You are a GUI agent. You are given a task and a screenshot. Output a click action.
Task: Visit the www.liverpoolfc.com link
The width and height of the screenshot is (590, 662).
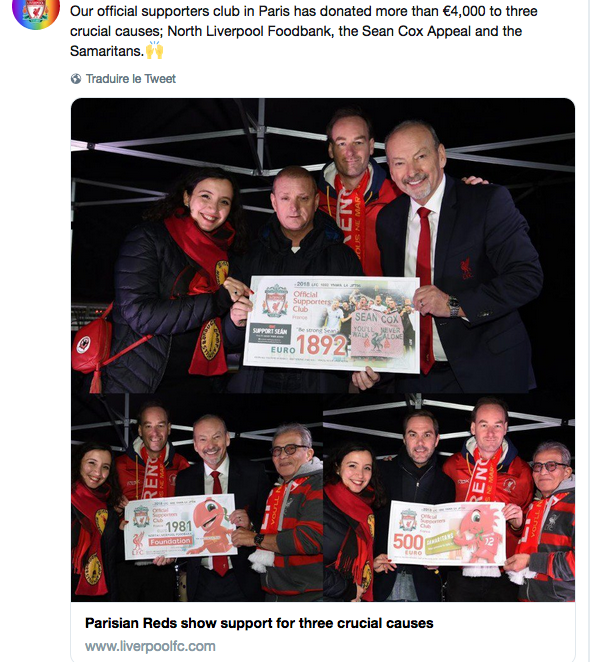pyautogui.click(x=150, y=646)
